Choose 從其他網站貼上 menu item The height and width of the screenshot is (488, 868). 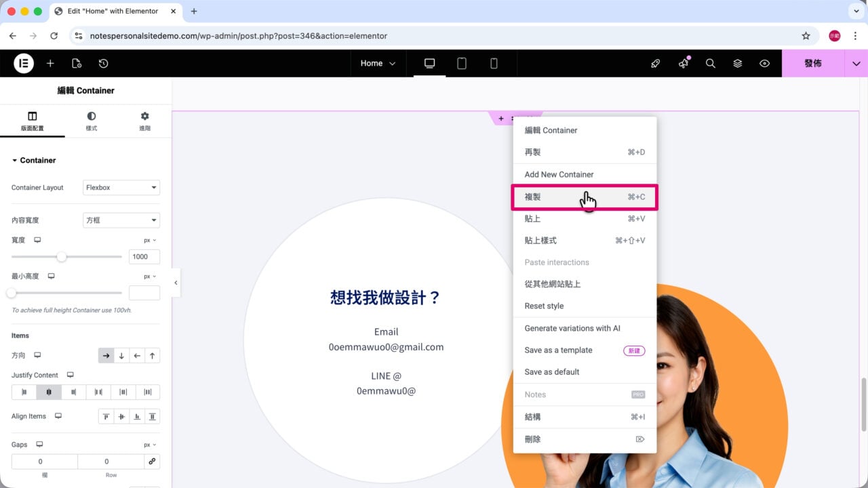(585, 284)
